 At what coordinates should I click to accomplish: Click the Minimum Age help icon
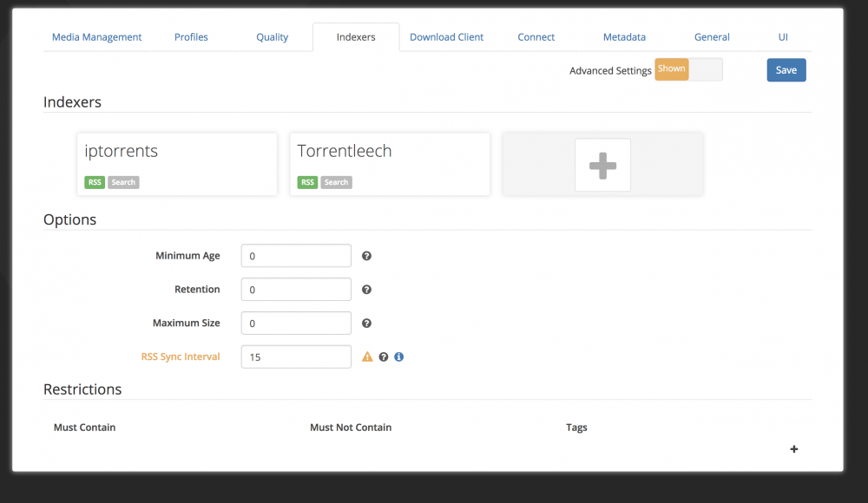pos(366,256)
